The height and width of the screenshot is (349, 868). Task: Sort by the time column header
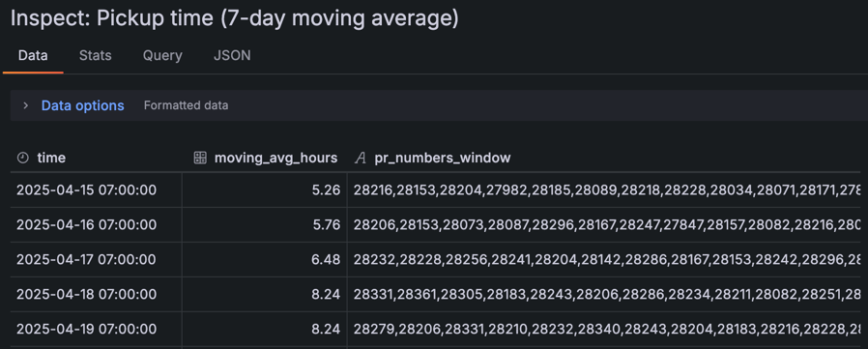coord(51,158)
